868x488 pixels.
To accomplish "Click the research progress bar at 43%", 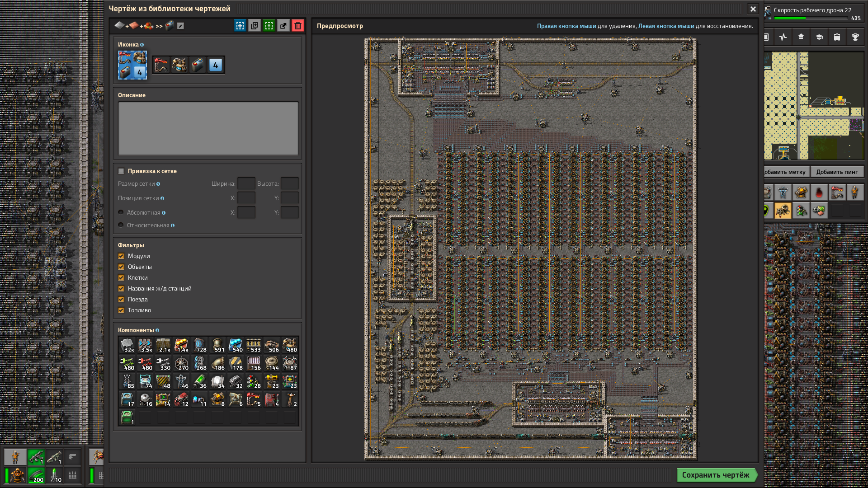I will click(811, 19).
